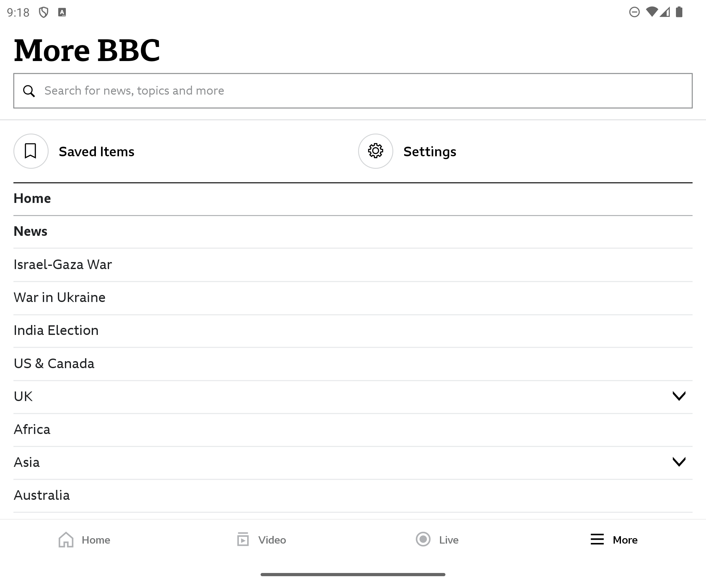Viewport: 706px width, 588px height.
Task: Open the News section
Action: coord(353,232)
